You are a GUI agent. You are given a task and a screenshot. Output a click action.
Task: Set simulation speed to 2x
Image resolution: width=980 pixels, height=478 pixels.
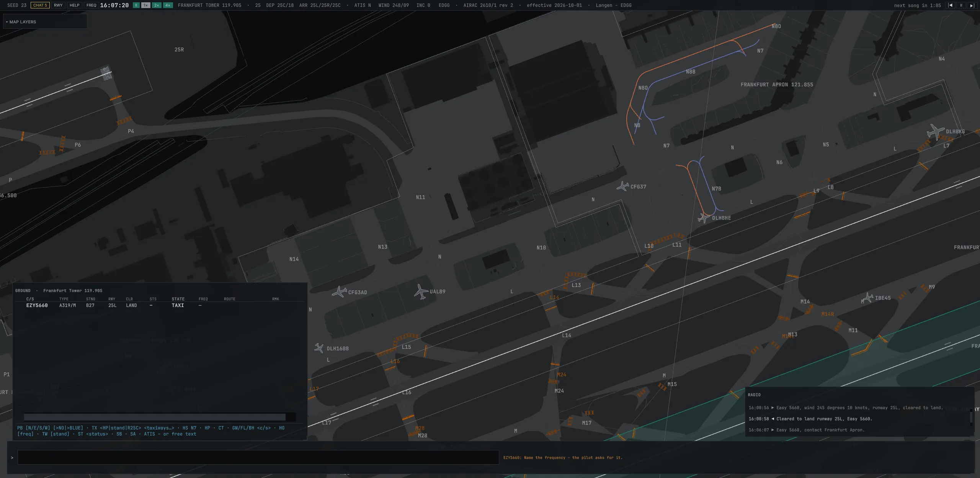click(x=156, y=5)
